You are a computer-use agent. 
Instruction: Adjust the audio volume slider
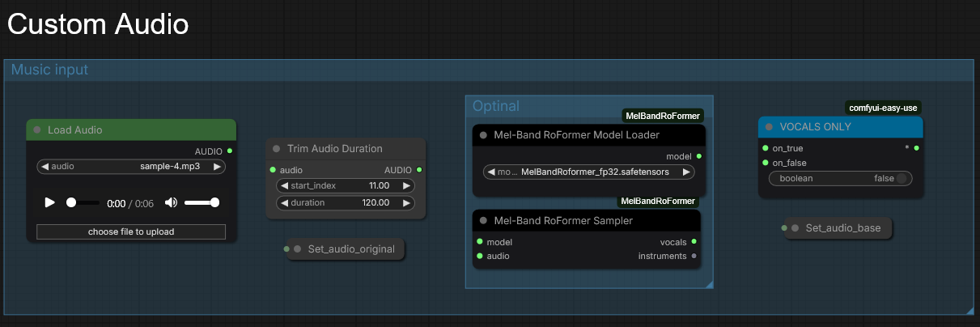(202, 202)
